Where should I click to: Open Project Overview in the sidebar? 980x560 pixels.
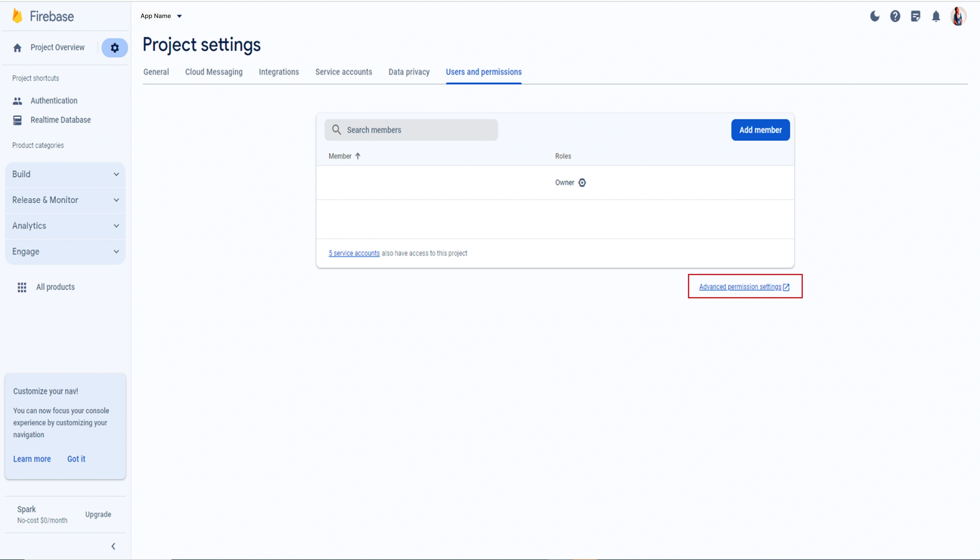(57, 47)
